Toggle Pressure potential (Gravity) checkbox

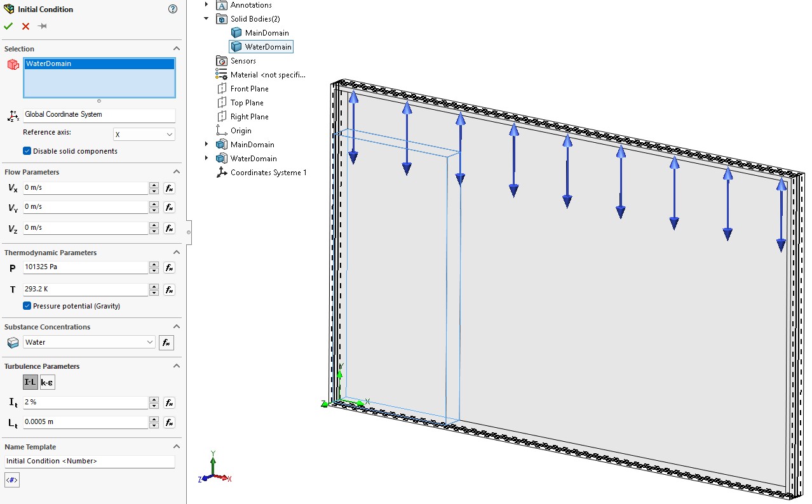click(x=27, y=306)
